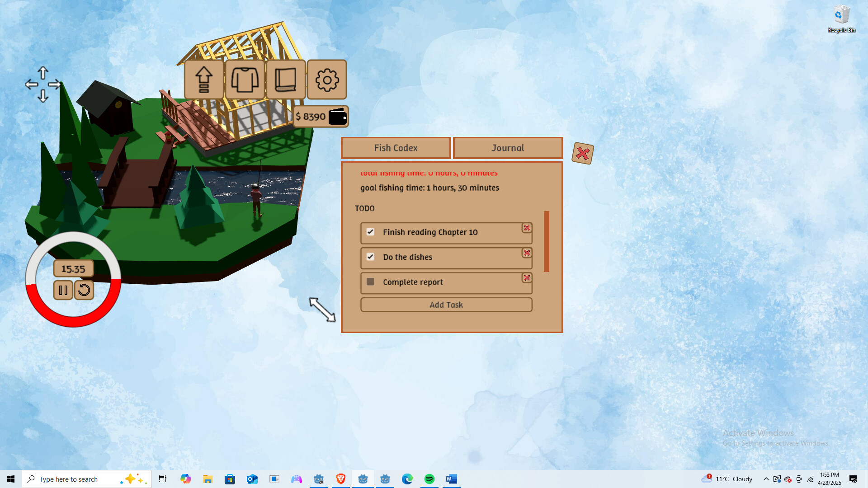Screen dimensions: 868x488
Task: Open Spotify from the taskbar
Action: [x=429, y=479]
